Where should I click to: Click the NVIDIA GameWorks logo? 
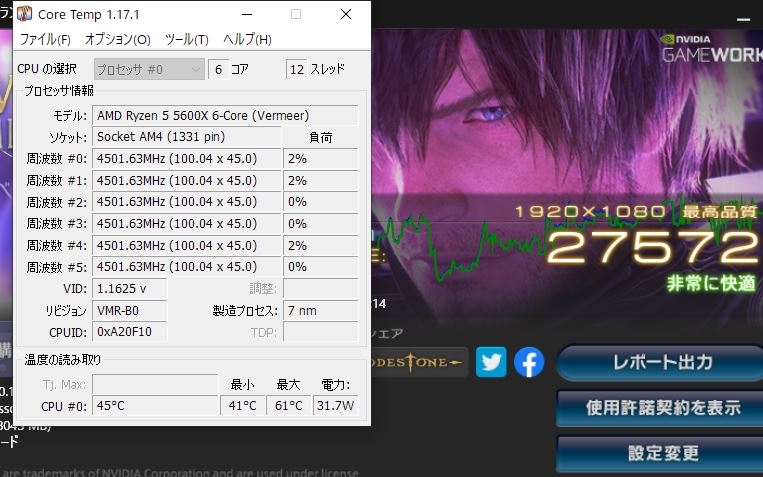[711, 49]
